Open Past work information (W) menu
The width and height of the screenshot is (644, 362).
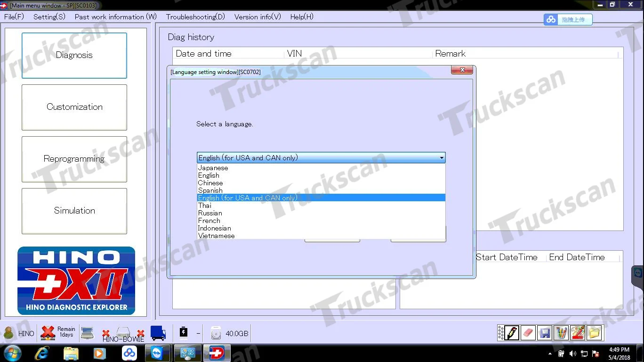116,16
